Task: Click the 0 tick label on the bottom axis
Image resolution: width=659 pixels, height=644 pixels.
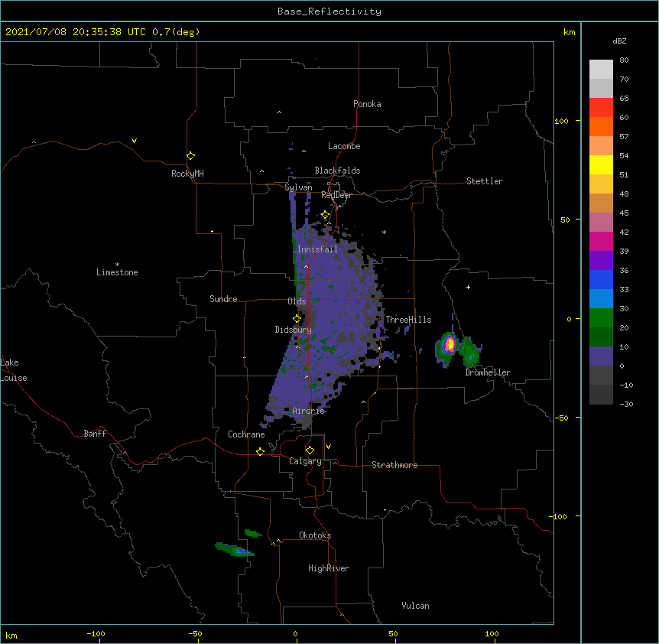Action: point(295,633)
